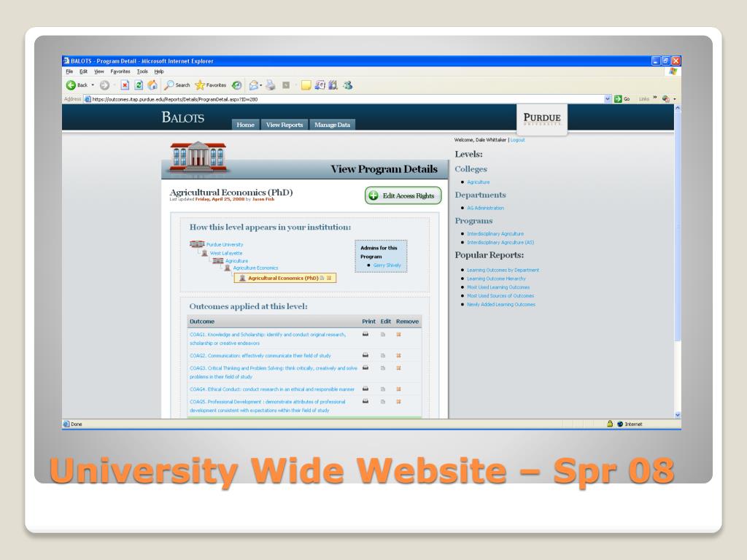Open the AG Administration department link
The width and height of the screenshot is (747, 560).
(x=485, y=208)
